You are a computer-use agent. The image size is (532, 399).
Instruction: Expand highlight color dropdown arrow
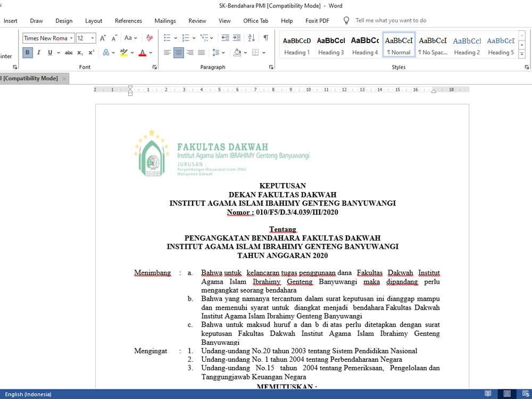coord(132,53)
